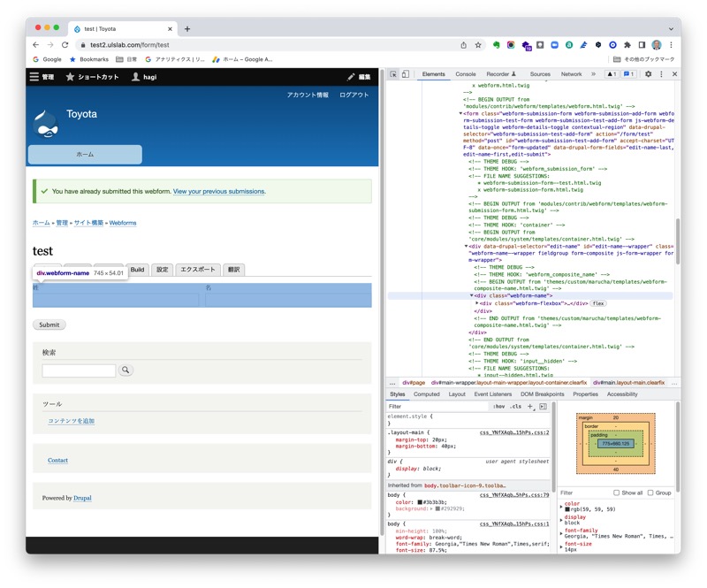Open a new browser tab
Image resolution: width=707 pixels, height=588 pixels.
[x=187, y=29]
